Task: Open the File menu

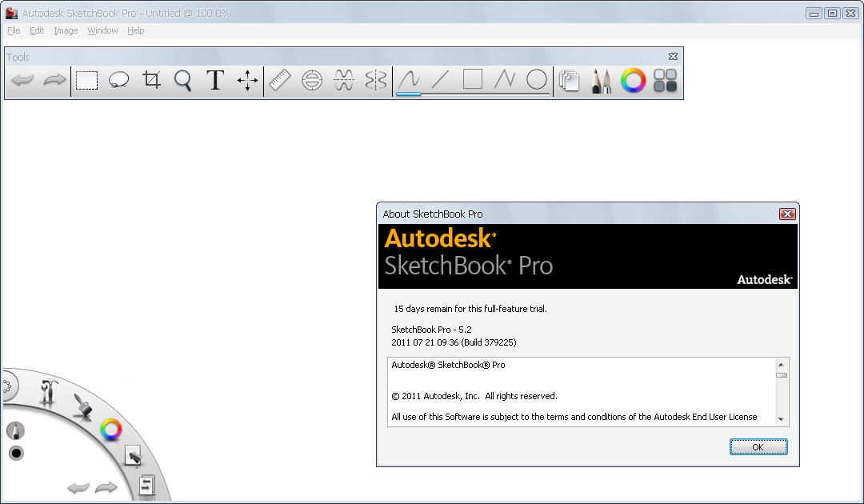Action: click(14, 30)
